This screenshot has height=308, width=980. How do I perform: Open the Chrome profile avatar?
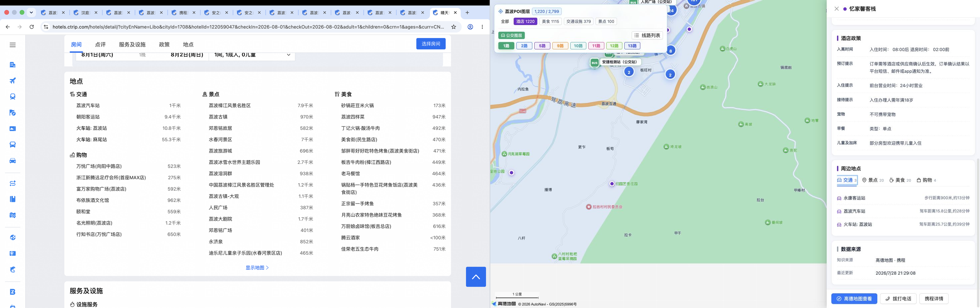pos(470,27)
